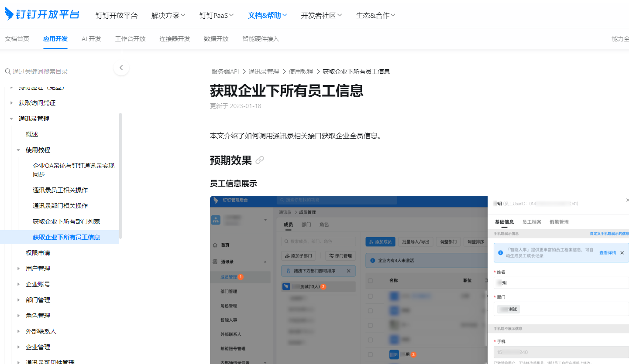Click the avatar in the 玥 member row
The height and width of the screenshot is (364, 629).
coord(394,354)
